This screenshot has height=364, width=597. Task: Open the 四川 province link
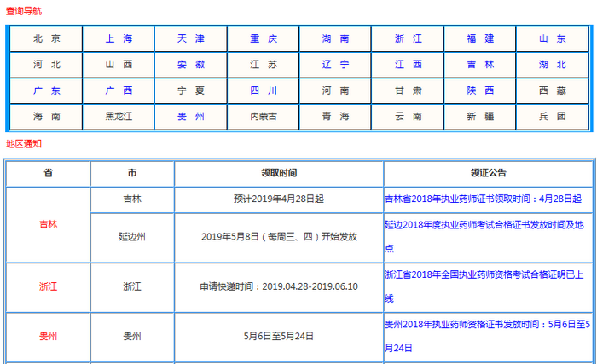click(263, 90)
